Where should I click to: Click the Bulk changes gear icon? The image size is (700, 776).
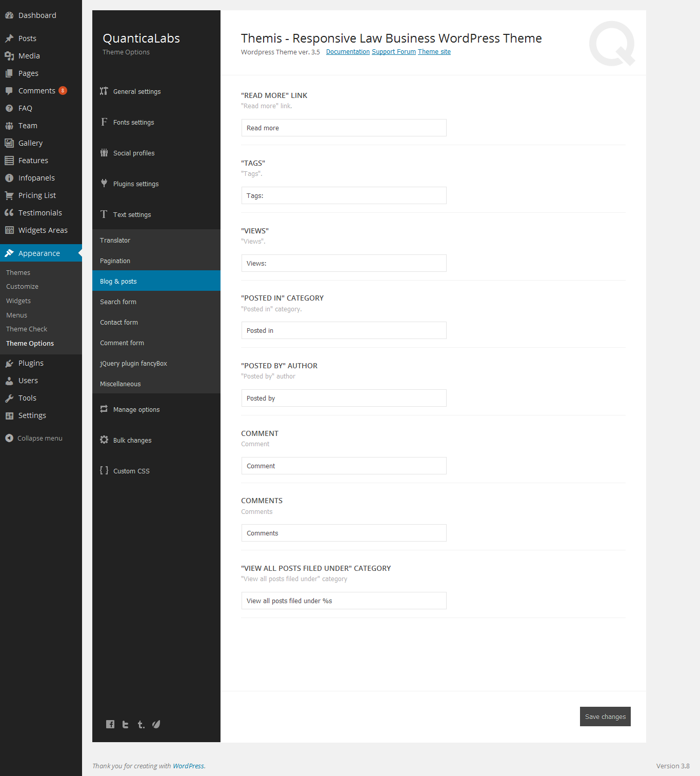(x=104, y=440)
